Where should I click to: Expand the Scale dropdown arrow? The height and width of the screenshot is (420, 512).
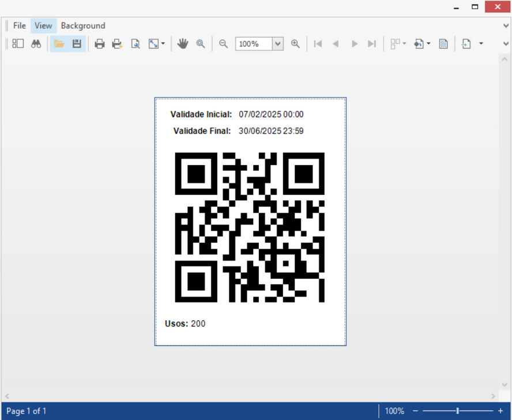[x=163, y=43]
